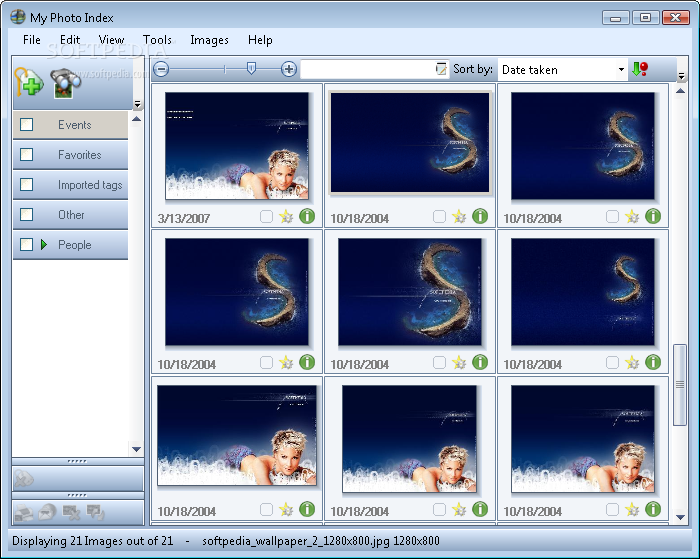The height and width of the screenshot is (559, 700).
Task: Click the zoom in plus button
Action: tap(289, 69)
